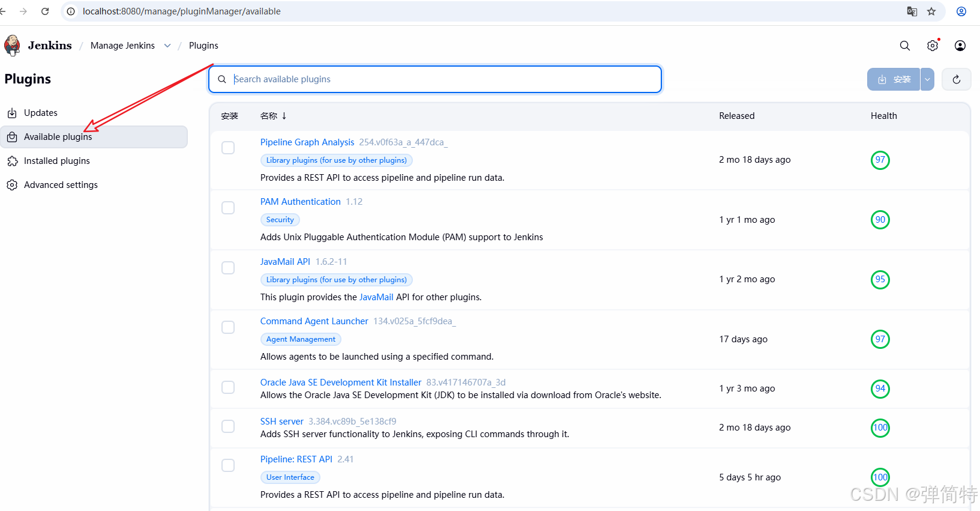Click version 254.v0f63a_a_447dca_ text
980x511 pixels.
[x=403, y=142]
